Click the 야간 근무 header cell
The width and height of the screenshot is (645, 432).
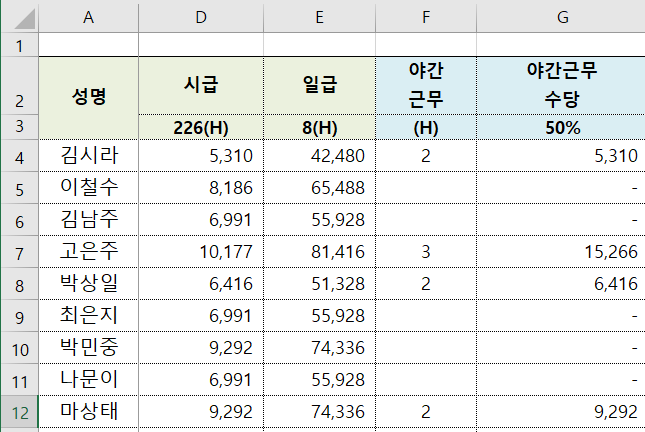click(426, 86)
